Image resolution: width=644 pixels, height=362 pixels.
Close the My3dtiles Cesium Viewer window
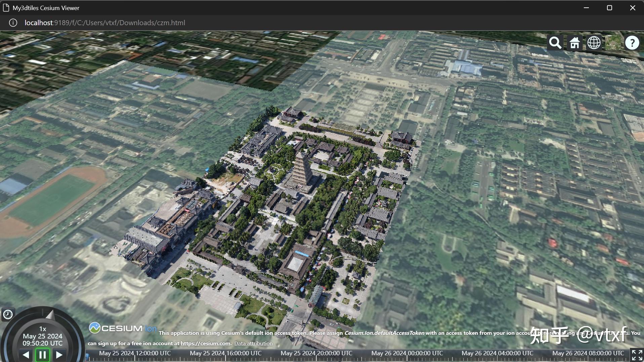633,8
